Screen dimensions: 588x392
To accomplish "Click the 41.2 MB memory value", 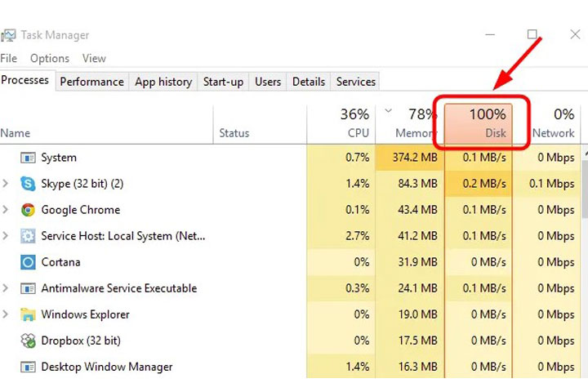I will tap(418, 236).
